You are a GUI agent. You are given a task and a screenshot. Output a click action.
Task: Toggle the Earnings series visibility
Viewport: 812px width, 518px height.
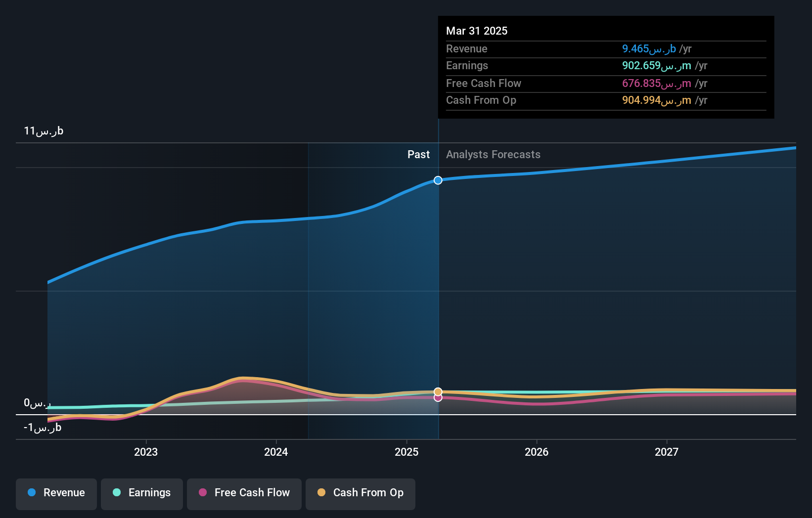click(141, 493)
